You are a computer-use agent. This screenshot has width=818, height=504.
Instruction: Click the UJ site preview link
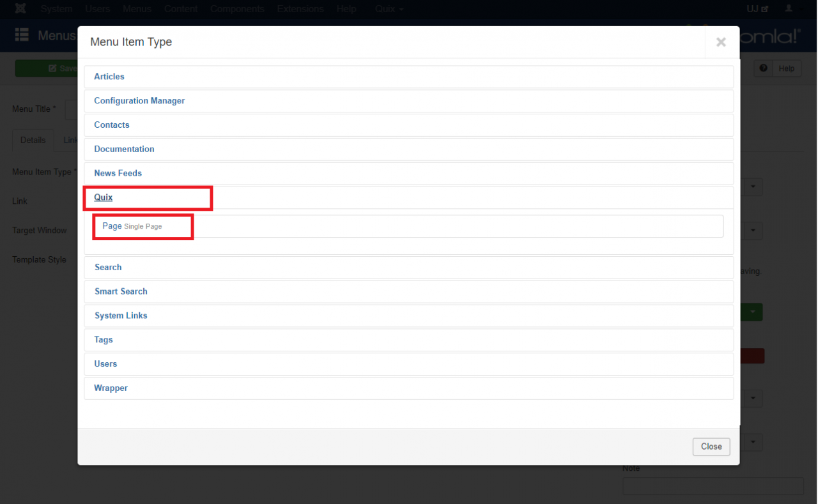click(x=757, y=9)
